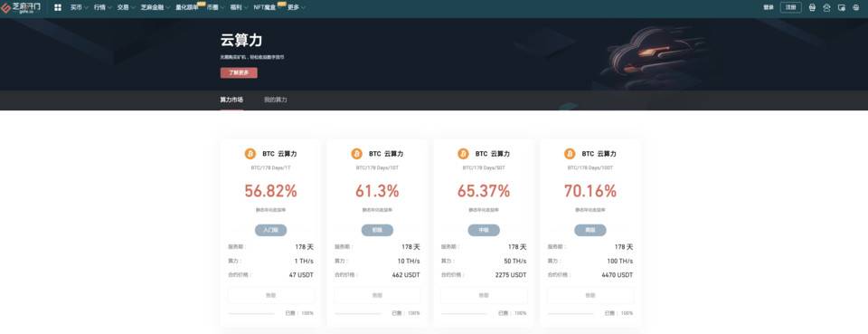
Task: Click the 65.37% yield figure
Action: [483, 191]
